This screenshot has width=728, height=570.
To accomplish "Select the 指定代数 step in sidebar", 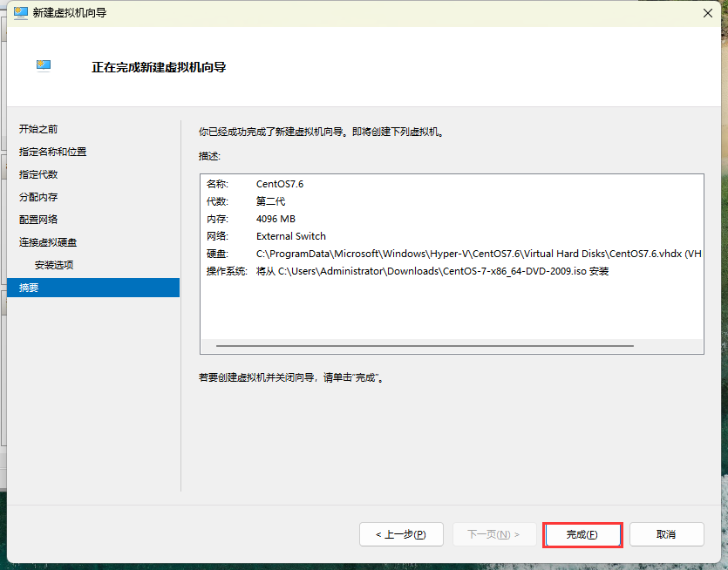I will click(x=38, y=174).
